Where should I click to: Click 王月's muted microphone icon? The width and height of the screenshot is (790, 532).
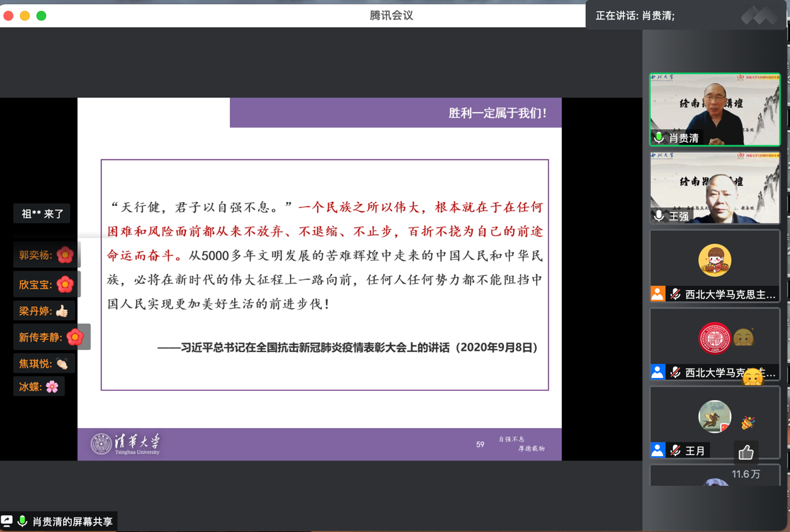coord(675,451)
